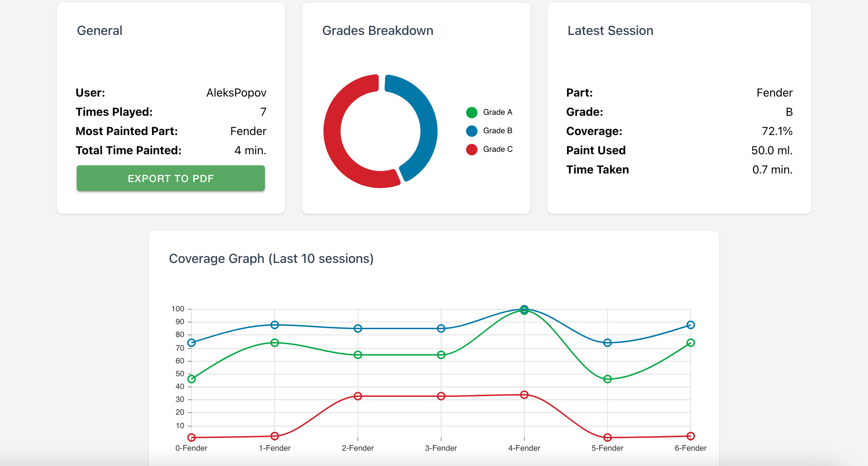This screenshot has width=868, height=466.
Task: Click the Coverage Graph title text
Action: [271, 259]
